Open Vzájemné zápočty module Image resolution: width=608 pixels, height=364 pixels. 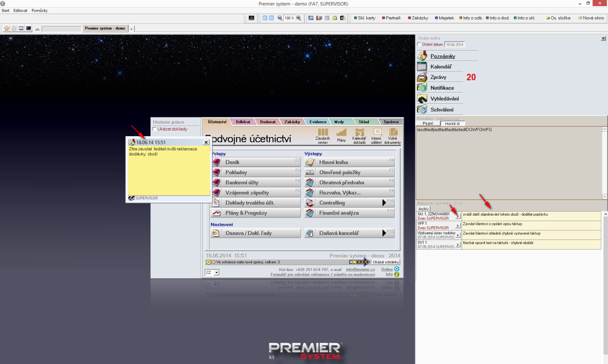[256, 193]
